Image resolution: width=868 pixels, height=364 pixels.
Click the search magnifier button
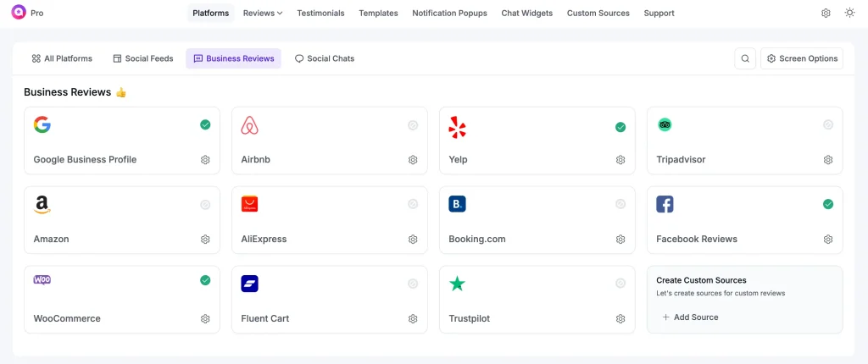click(745, 58)
